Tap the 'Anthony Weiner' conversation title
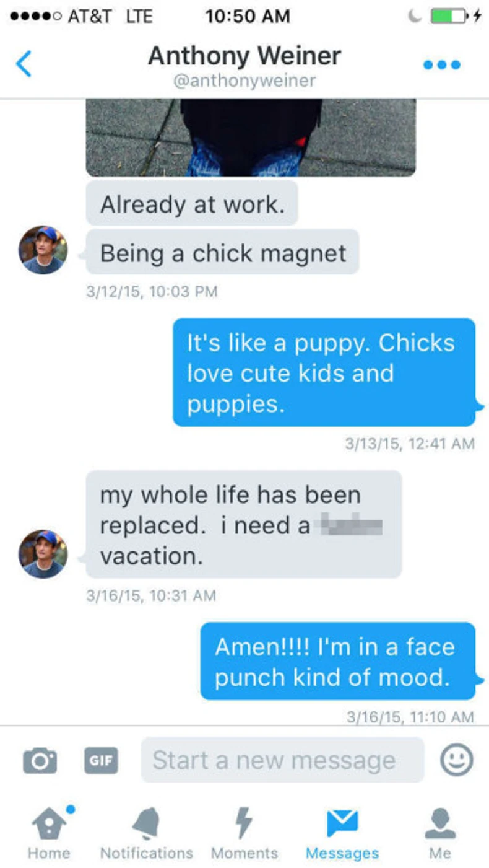This screenshot has height=868, width=489. (244, 56)
